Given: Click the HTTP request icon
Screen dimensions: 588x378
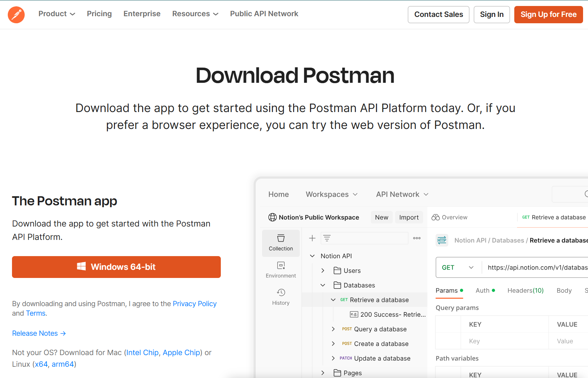Looking at the screenshot, I should (442, 240).
